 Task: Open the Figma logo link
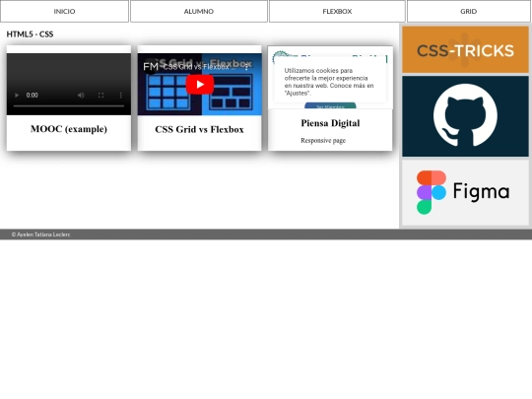[x=465, y=192]
